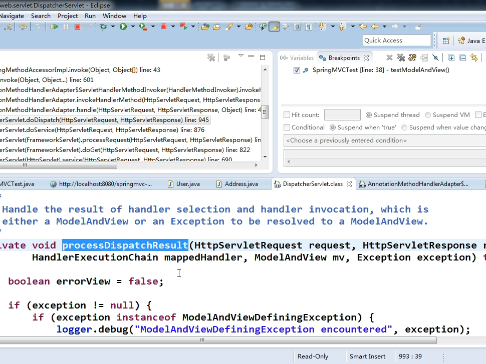Switch to the Variables tab
The height and width of the screenshot is (364, 486).
point(297,58)
